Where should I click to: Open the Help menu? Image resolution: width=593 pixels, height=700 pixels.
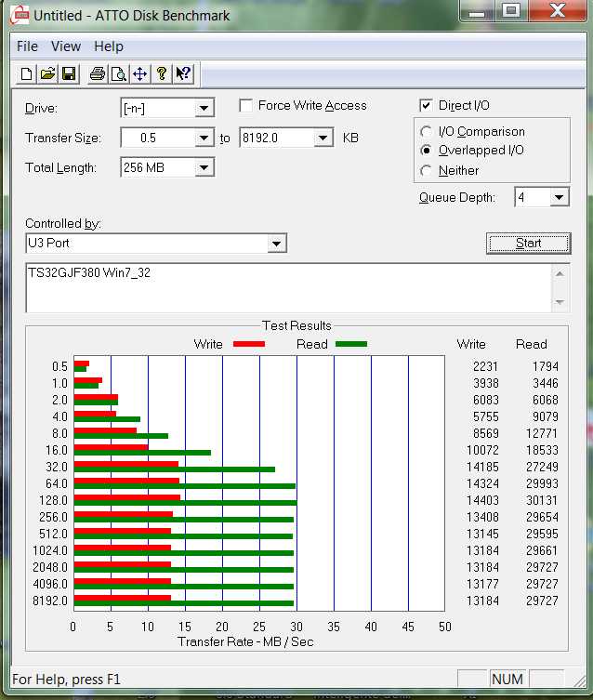click(x=109, y=46)
